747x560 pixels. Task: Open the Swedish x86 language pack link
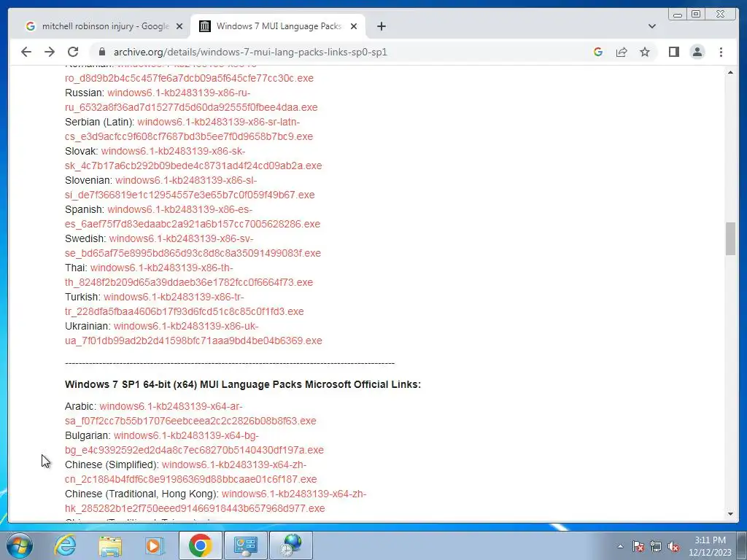193,246
